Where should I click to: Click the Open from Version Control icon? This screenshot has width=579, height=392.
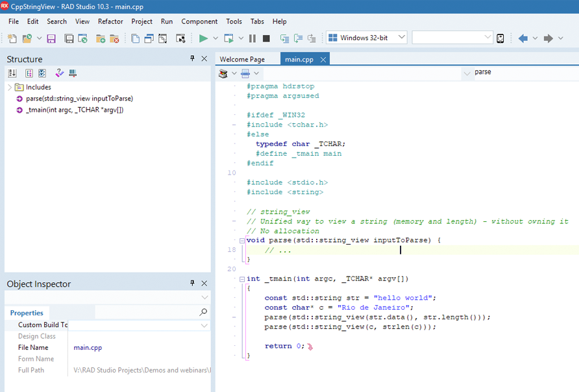[x=82, y=38]
